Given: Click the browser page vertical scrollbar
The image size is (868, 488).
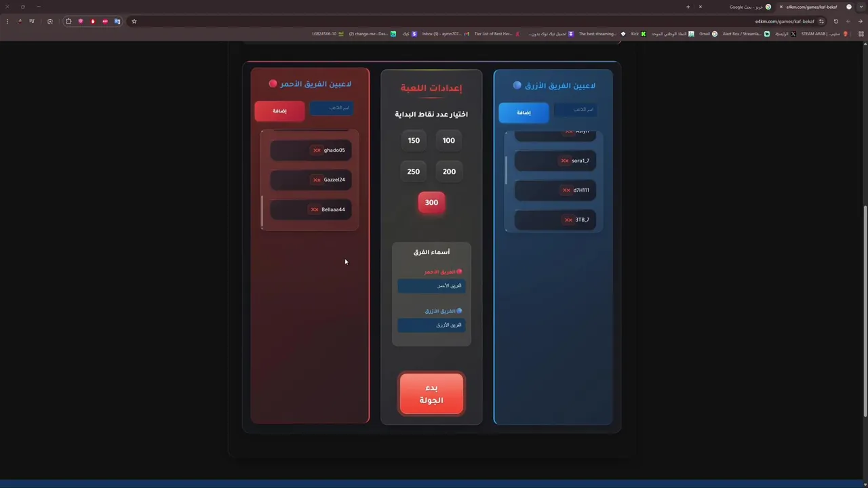Looking at the screenshot, I should pyautogui.click(x=865, y=312).
